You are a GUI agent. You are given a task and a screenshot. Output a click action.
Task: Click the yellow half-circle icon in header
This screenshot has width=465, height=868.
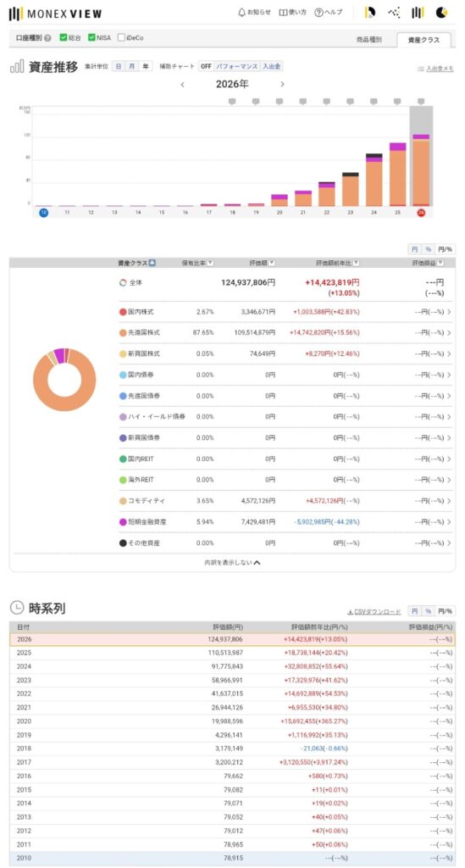click(x=370, y=12)
